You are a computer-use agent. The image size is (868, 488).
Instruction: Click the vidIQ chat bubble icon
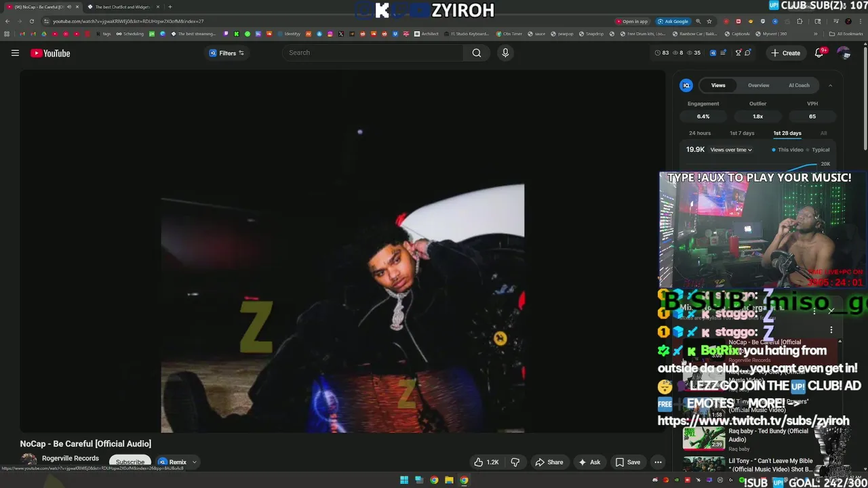coord(748,53)
